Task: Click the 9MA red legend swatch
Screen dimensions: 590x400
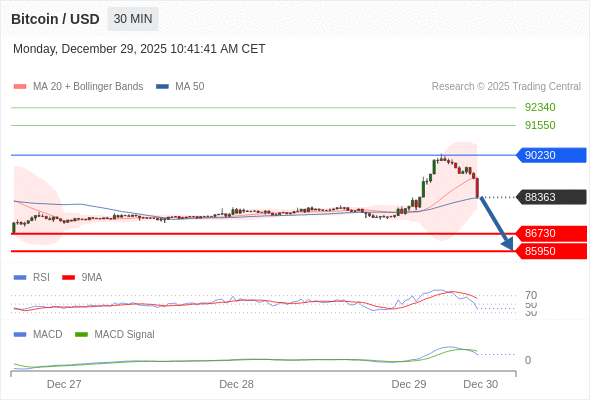Action: (x=68, y=278)
